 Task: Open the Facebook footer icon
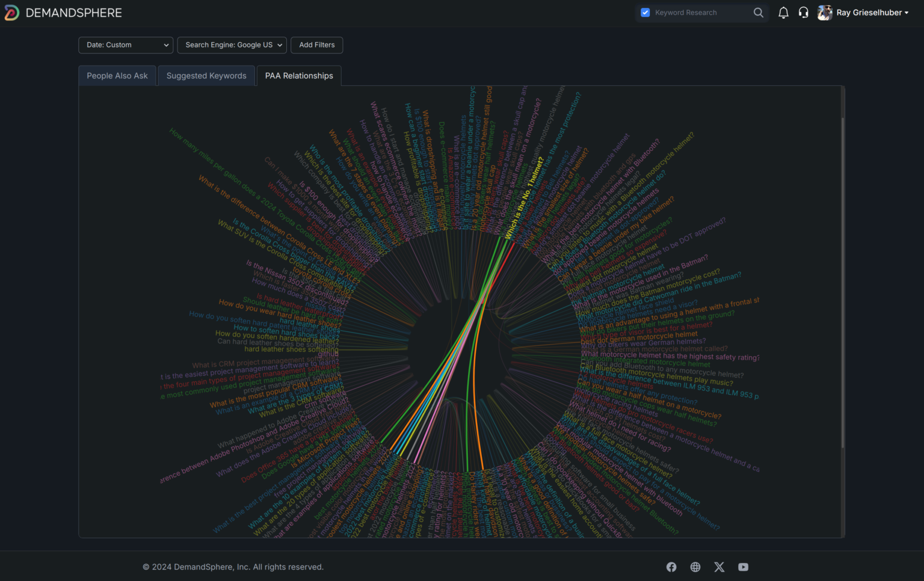(x=671, y=567)
